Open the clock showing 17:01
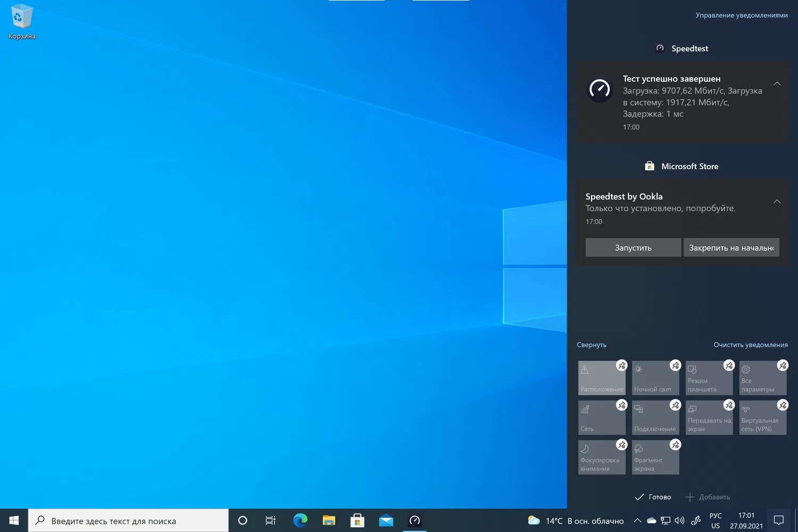Screen dimensions: 798x532 click(746, 520)
